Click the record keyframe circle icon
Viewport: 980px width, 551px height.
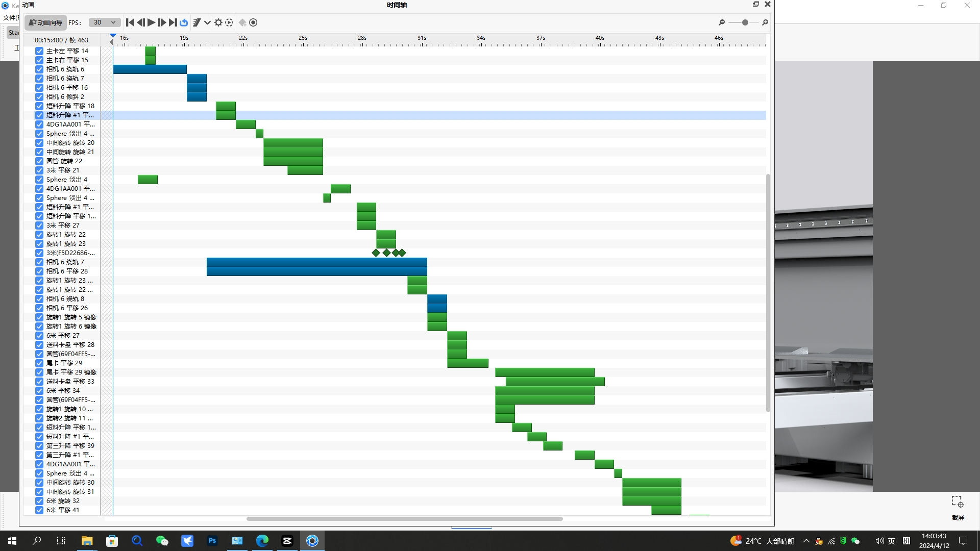pyautogui.click(x=253, y=22)
